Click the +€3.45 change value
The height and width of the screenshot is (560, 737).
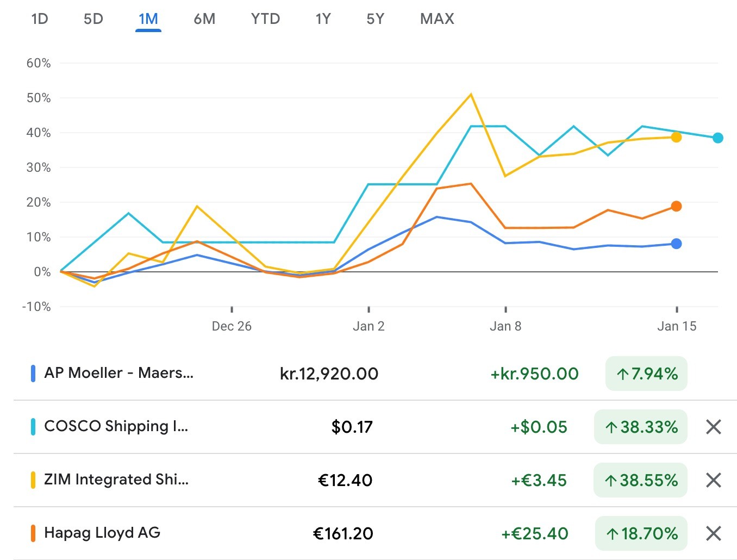tap(539, 480)
